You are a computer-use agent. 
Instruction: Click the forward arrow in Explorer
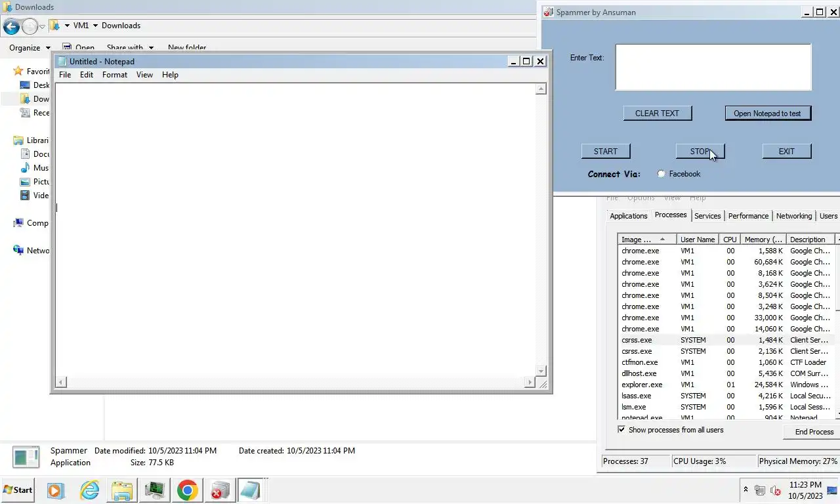click(x=30, y=26)
